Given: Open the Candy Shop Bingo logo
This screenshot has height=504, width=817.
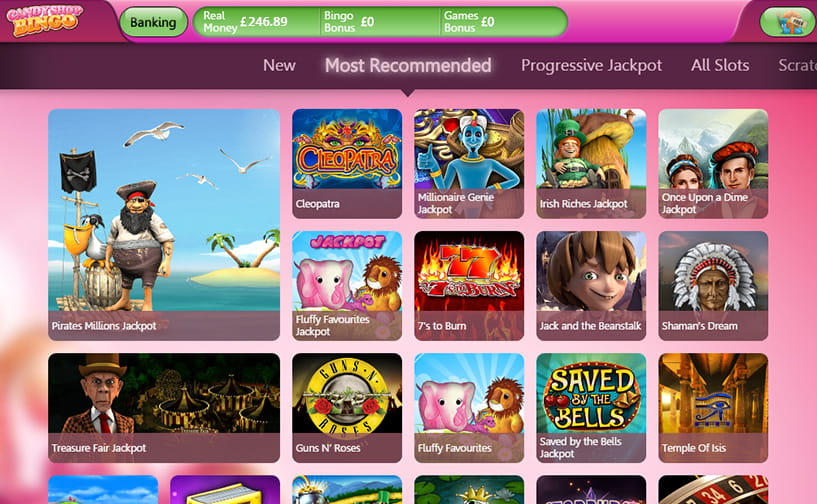Looking at the screenshot, I should (45, 20).
